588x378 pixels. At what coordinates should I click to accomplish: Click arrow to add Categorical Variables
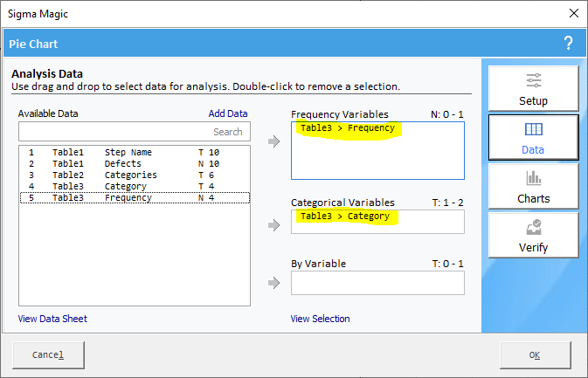tap(274, 225)
